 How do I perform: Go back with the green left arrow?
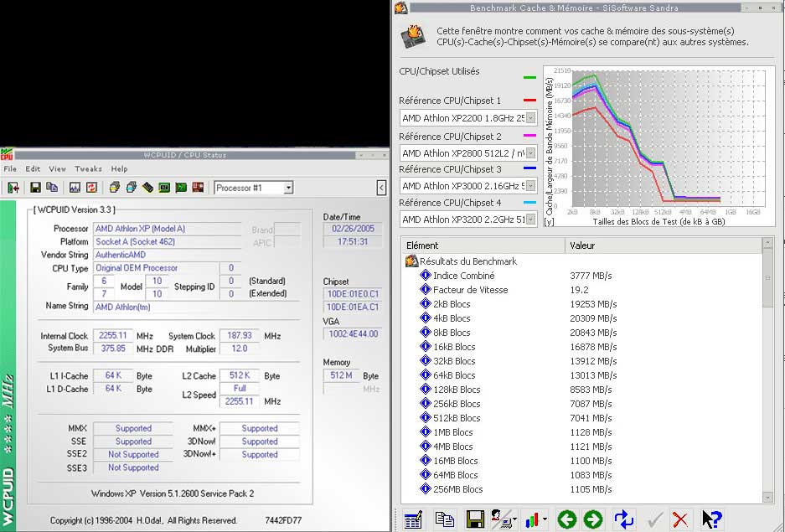coord(566,519)
